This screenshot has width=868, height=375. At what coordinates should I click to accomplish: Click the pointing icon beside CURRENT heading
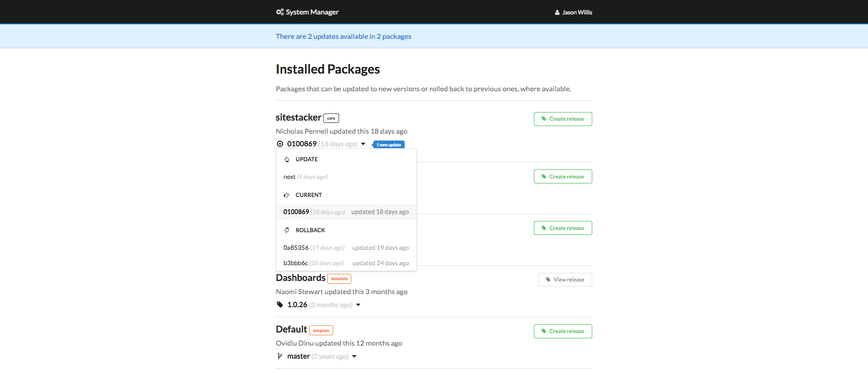click(287, 195)
